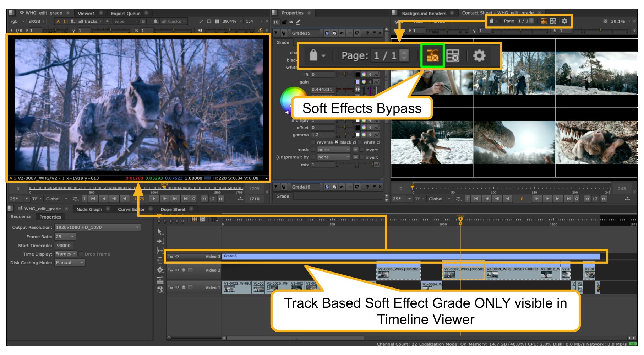644x355 pixels.
Task: Select the arrow selection tool in timeline
Action: click(x=160, y=232)
